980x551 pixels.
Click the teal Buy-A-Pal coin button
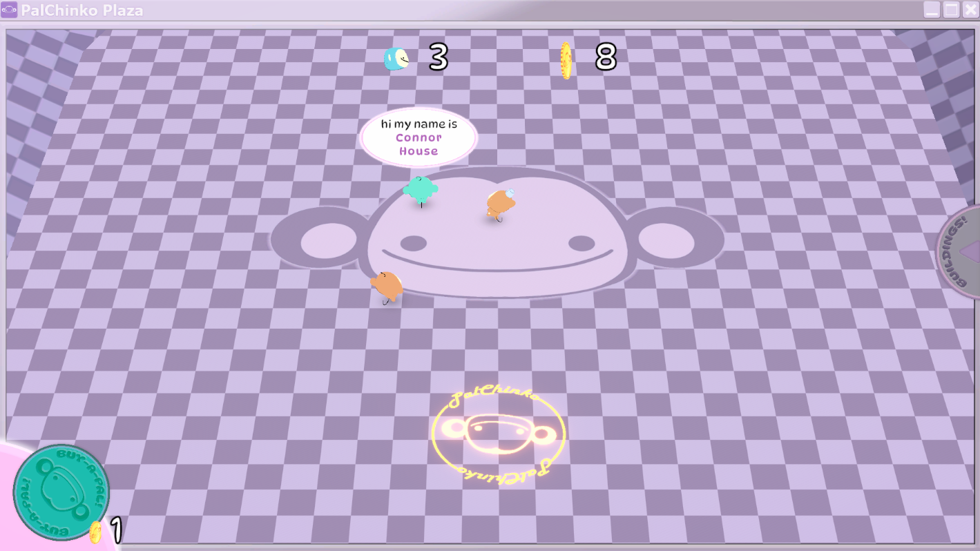tap(61, 492)
